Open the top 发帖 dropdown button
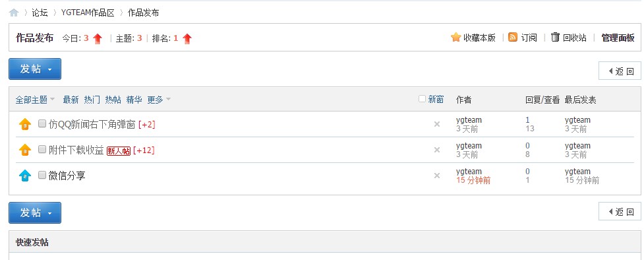 pyautogui.click(x=35, y=69)
